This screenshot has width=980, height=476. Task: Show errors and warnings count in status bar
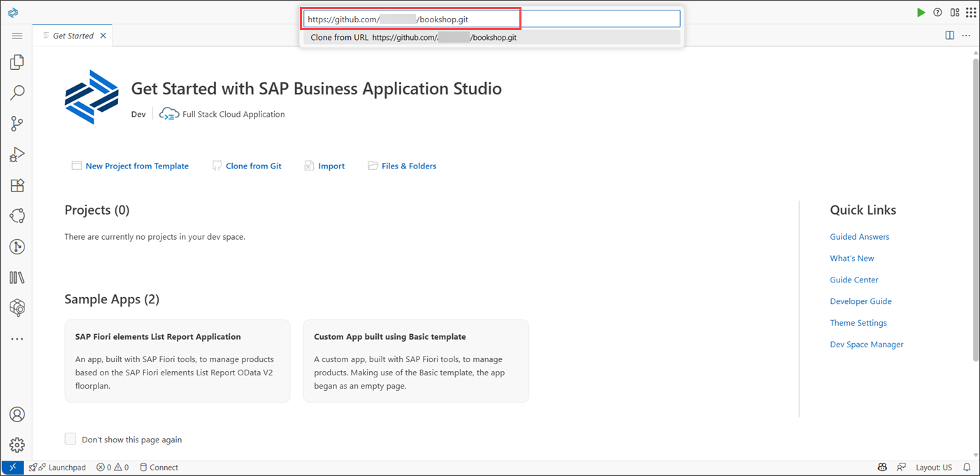click(x=113, y=468)
